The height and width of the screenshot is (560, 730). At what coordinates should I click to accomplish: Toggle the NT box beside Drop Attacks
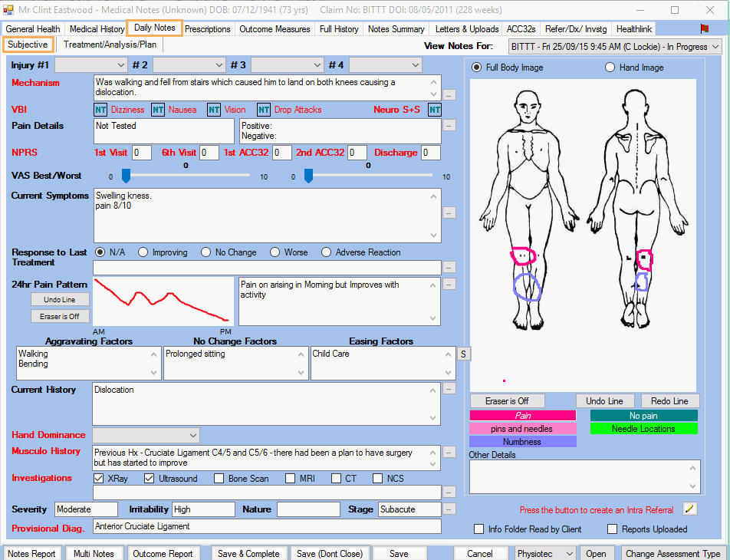264,110
